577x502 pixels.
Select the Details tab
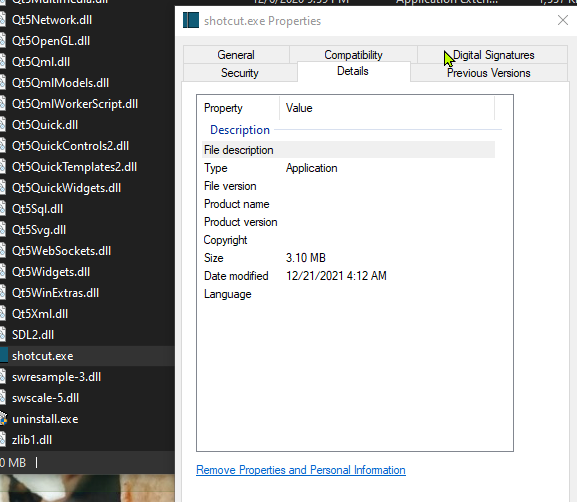click(x=353, y=71)
